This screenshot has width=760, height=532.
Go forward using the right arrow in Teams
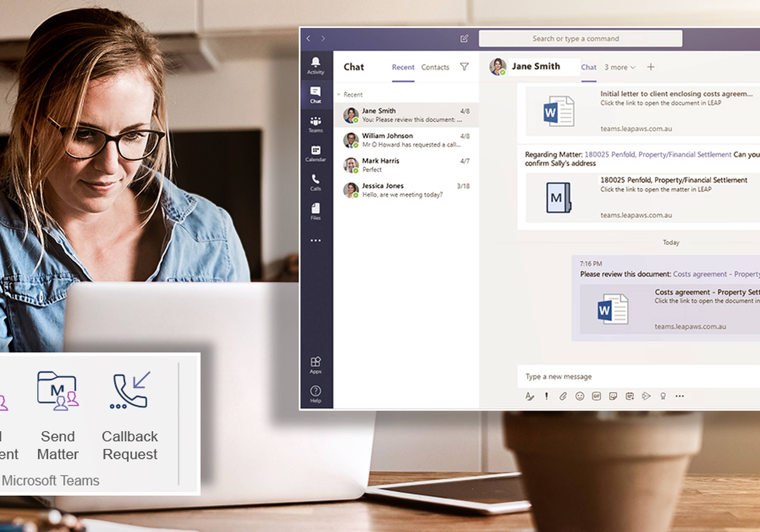coord(323,38)
